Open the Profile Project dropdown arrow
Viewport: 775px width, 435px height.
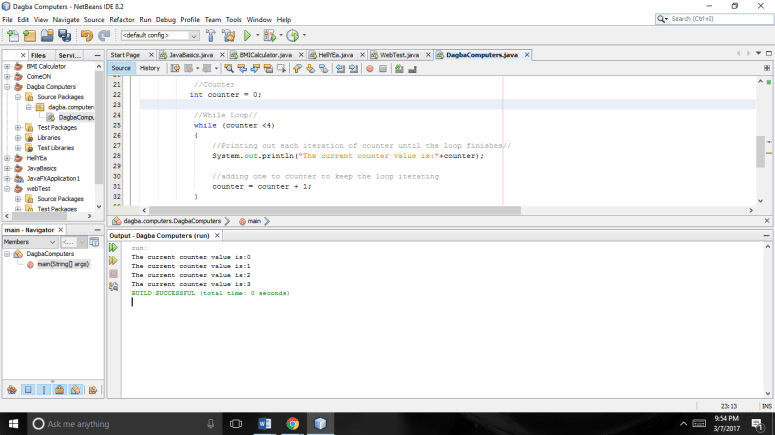click(304, 35)
